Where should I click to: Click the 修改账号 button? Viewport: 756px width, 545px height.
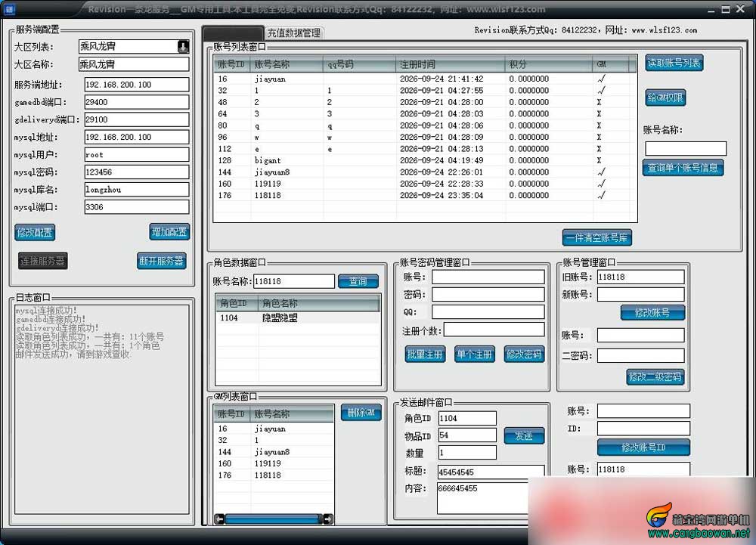(x=652, y=313)
